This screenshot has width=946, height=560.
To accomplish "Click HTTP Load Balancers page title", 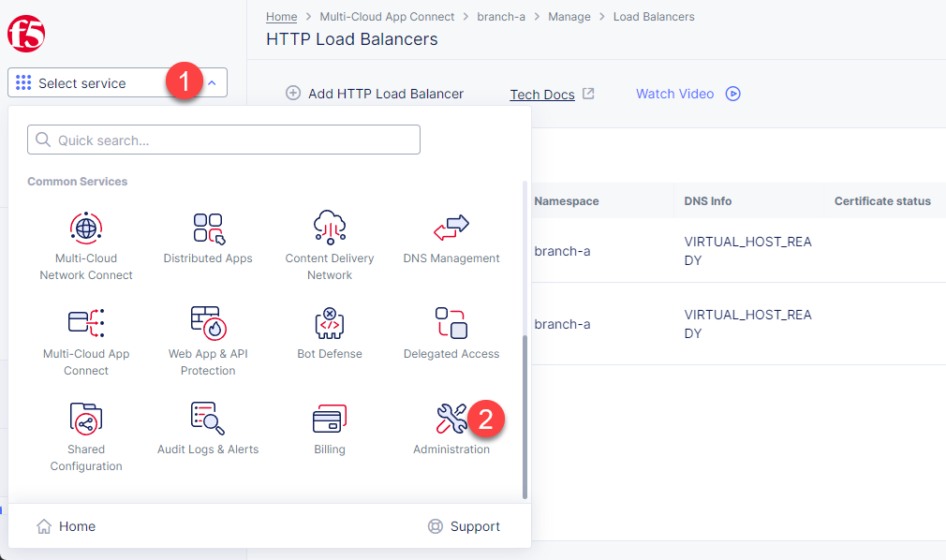I will pyautogui.click(x=352, y=39).
